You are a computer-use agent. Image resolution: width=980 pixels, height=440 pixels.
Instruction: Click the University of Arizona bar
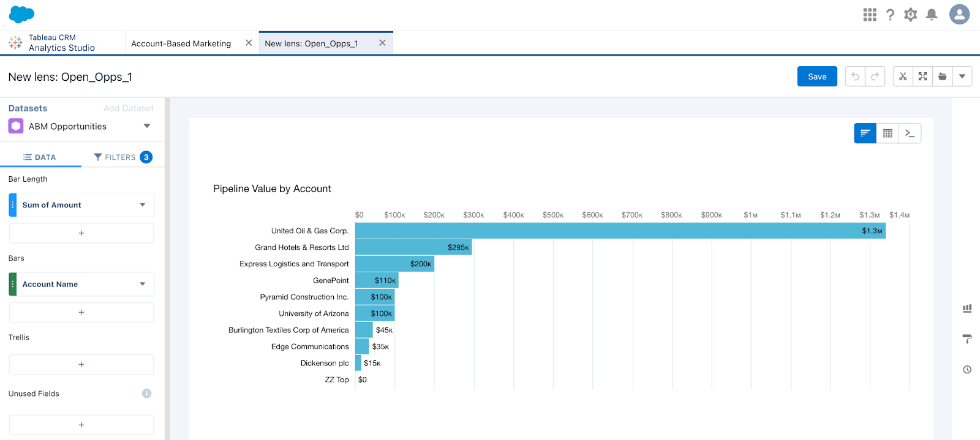[x=375, y=313]
